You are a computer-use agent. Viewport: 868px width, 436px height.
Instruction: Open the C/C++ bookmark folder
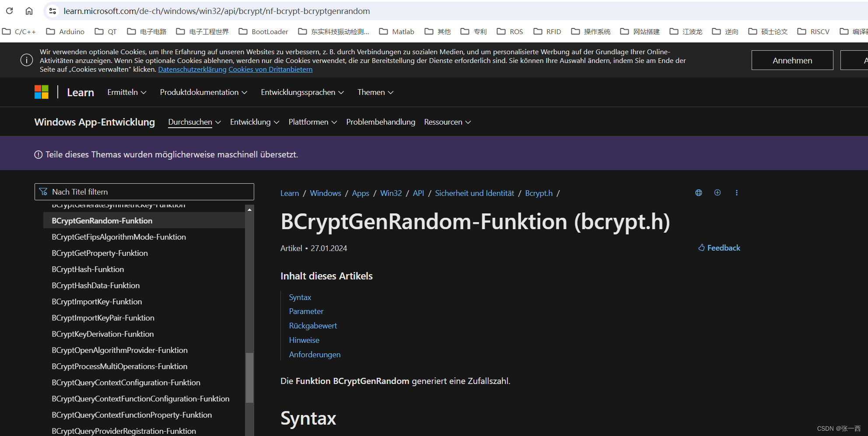(x=19, y=31)
